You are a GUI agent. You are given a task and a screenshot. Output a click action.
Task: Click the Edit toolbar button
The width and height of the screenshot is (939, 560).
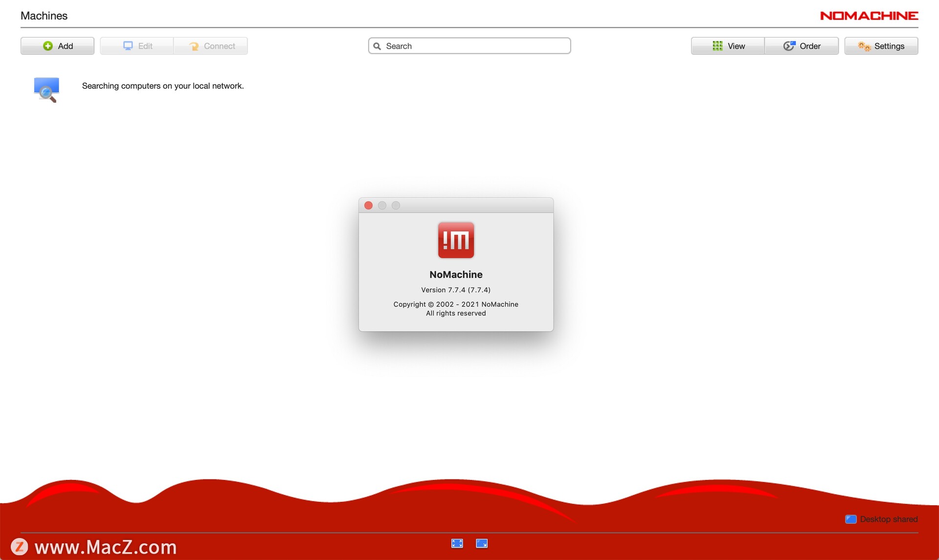137,46
